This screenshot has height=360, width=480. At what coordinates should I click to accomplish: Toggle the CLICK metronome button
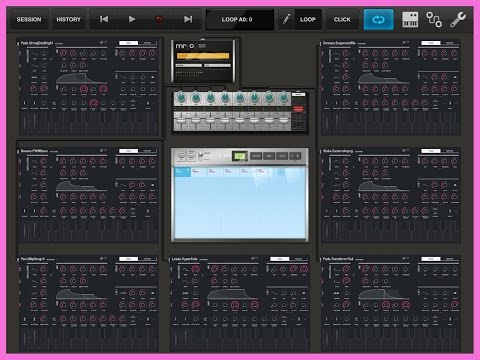pyautogui.click(x=342, y=19)
